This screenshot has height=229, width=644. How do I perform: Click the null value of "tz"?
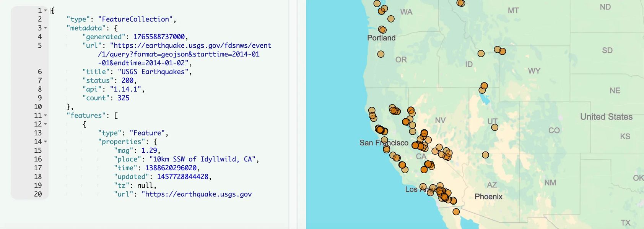coord(145,186)
